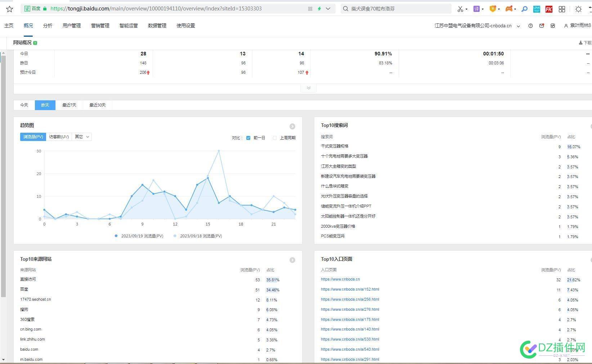Select the 浏览量(PV) chart metric button
This screenshot has width=592, height=364.
click(33, 137)
